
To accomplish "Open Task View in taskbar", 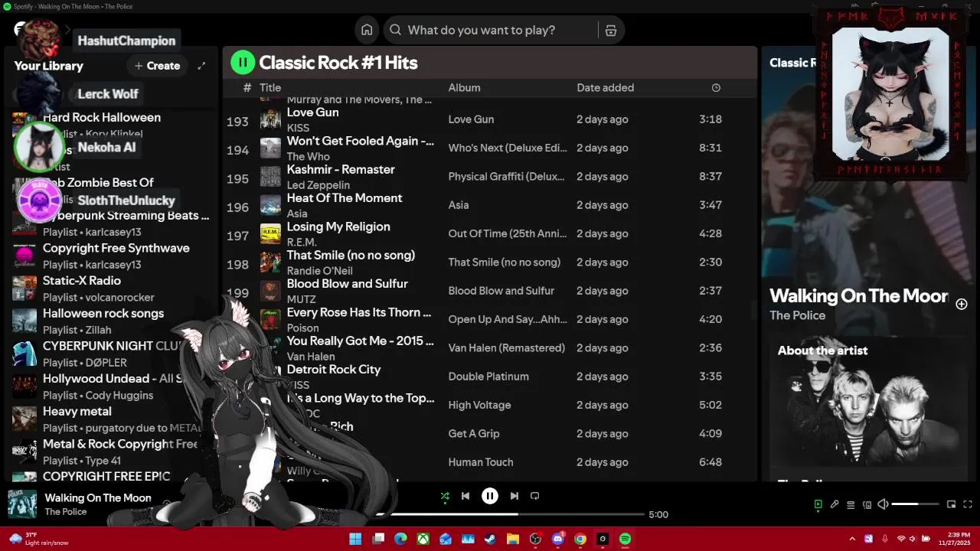I will coord(378,539).
